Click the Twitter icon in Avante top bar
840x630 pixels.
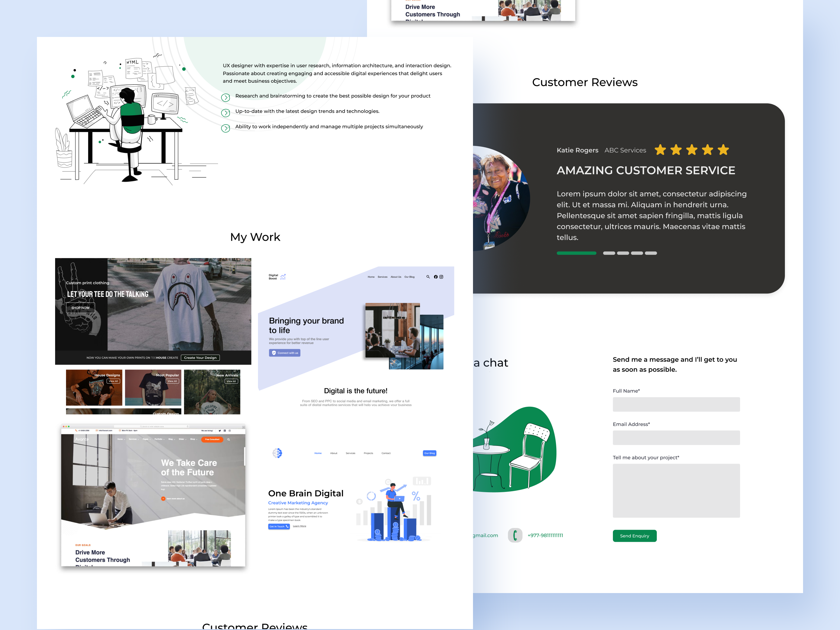tap(220, 431)
